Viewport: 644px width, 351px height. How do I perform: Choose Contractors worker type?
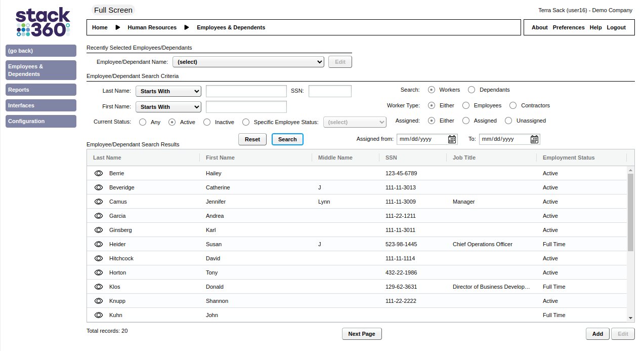click(513, 105)
